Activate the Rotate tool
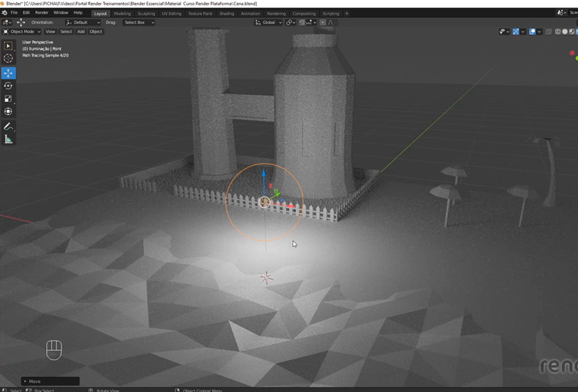 [x=8, y=86]
